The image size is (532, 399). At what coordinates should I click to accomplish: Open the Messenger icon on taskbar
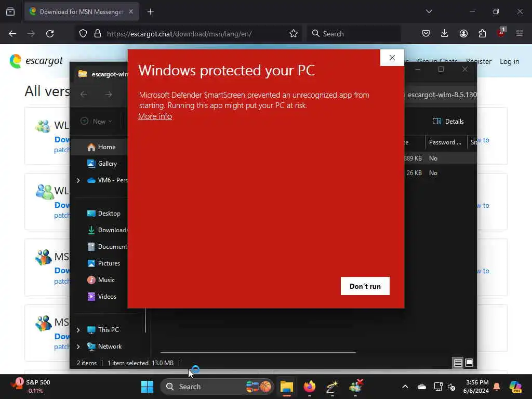(356, 387)
